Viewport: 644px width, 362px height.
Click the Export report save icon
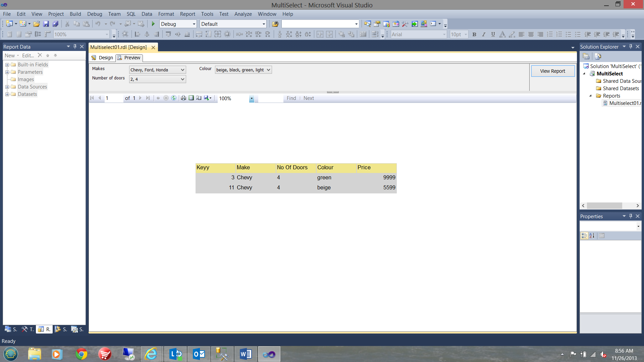click(x=207, y=98)
